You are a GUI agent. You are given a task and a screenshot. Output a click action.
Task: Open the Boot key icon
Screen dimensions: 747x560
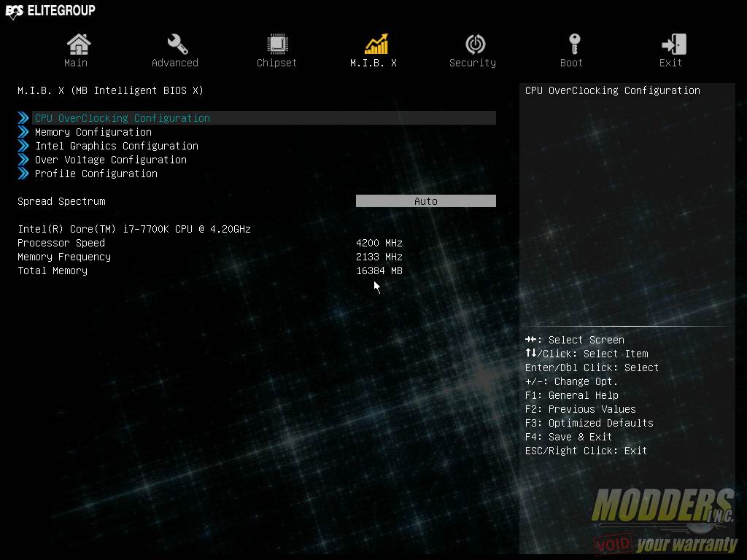pyautogui.click(x=575, y=44)
